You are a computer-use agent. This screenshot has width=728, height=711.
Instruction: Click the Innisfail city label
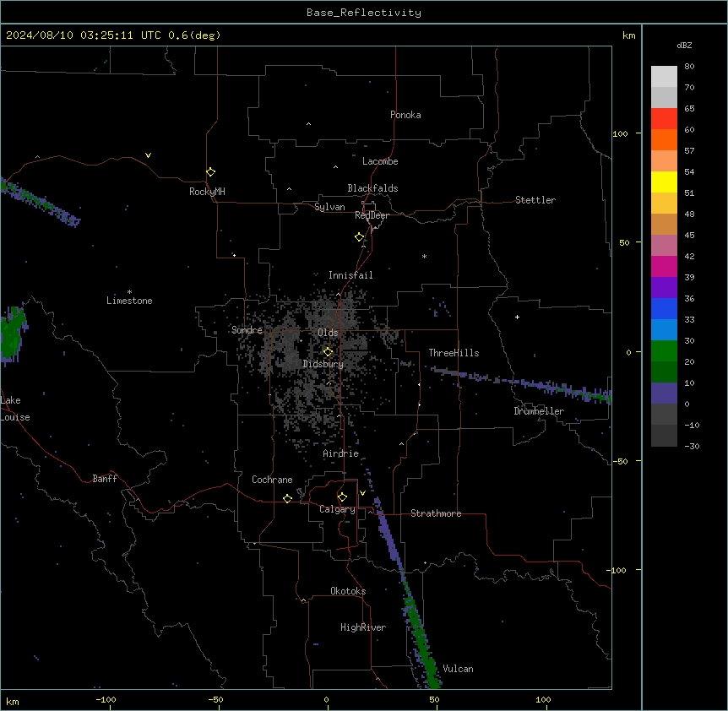click(x=350, y=275)
